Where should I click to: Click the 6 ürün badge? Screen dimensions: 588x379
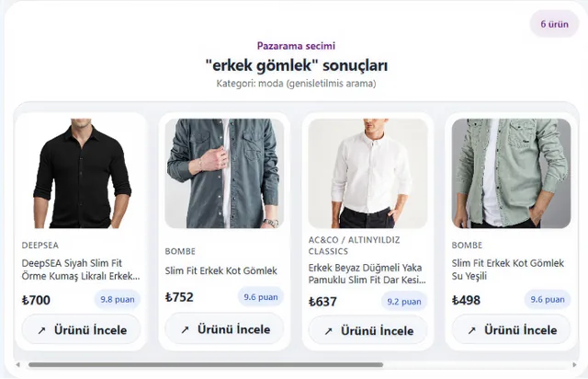coord(554,24)
